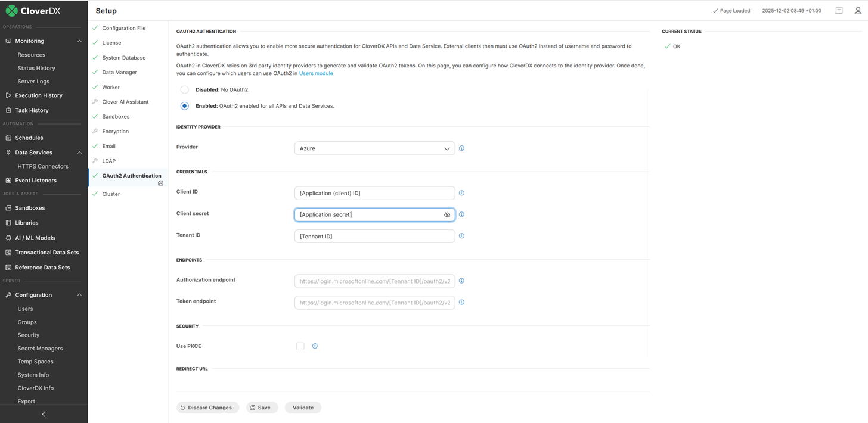Screen dimensions: 868x423
Task: Open the user account icon top right
Action: (x=857, y=10)
